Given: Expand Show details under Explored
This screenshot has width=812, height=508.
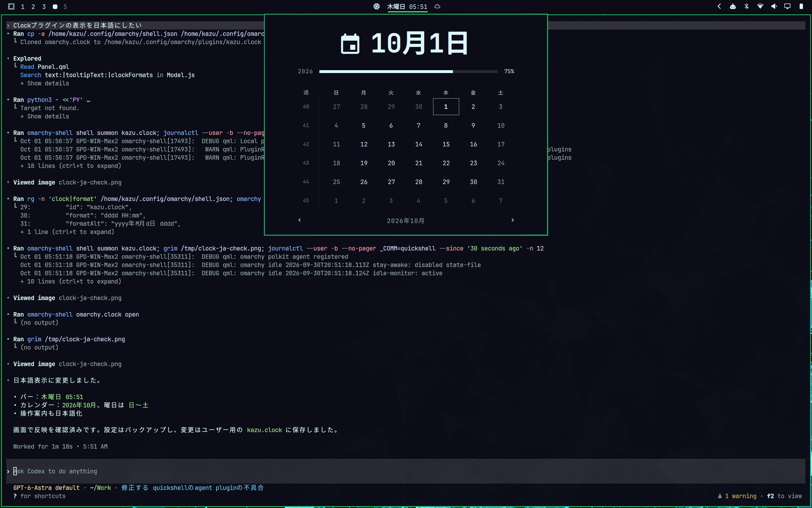Looking at the screenshot, I should [45, 83].
